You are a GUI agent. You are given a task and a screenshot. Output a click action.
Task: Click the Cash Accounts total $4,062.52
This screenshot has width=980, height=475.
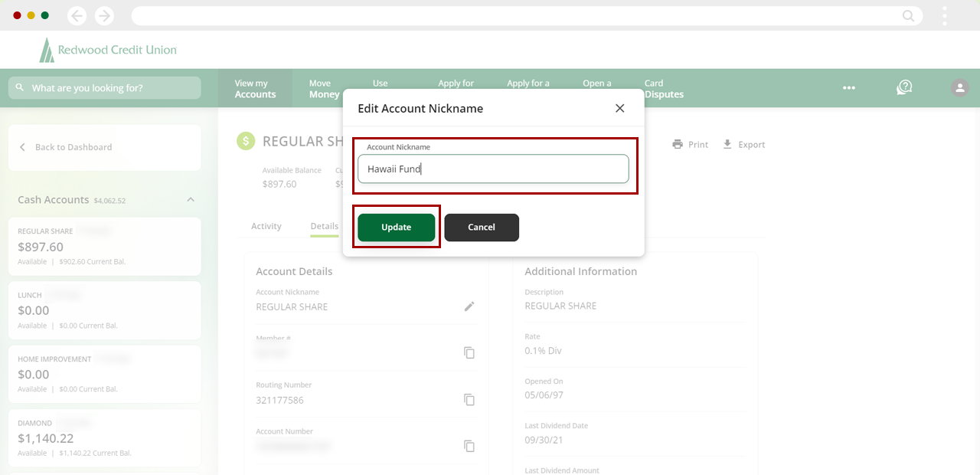tap(109, 201)
